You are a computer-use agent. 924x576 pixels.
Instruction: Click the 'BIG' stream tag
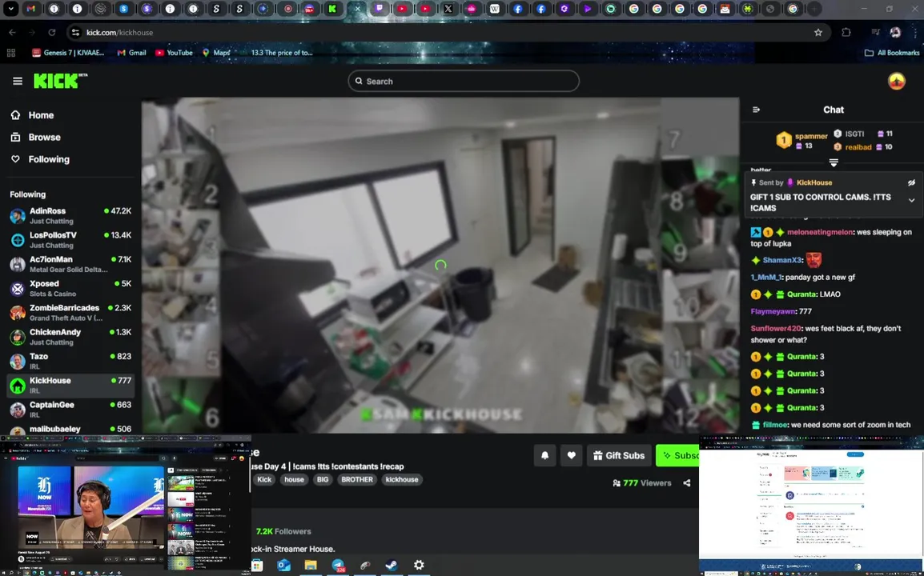[323, 479]
